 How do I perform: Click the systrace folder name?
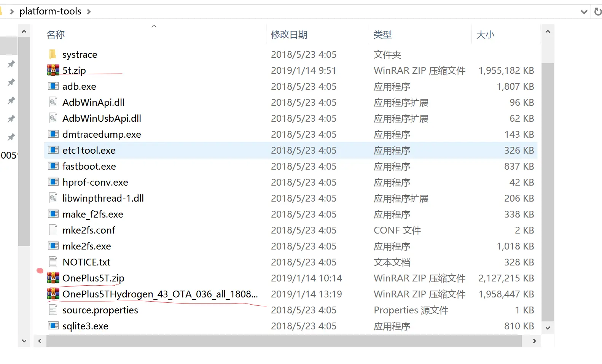point(80,54)
